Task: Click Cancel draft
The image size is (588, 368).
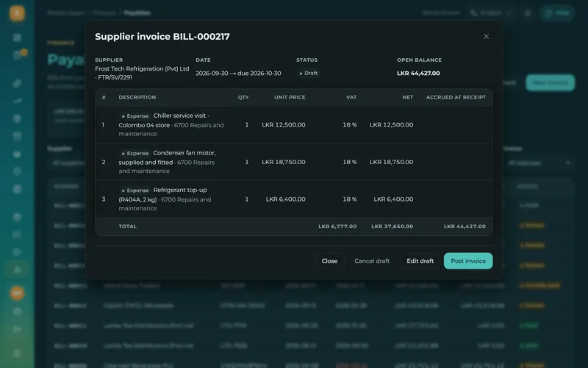Action: coord(372,261)
